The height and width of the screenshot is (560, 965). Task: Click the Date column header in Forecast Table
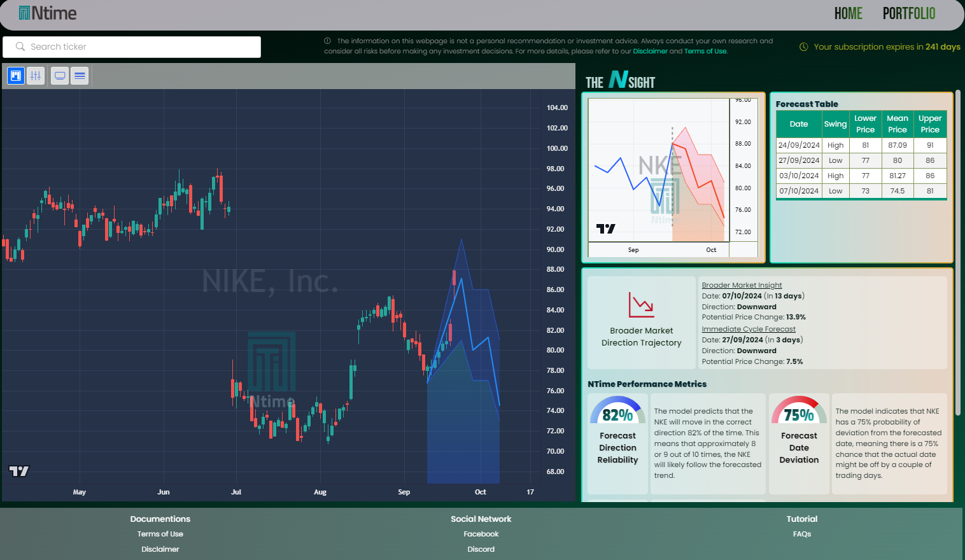pos(799,124)
